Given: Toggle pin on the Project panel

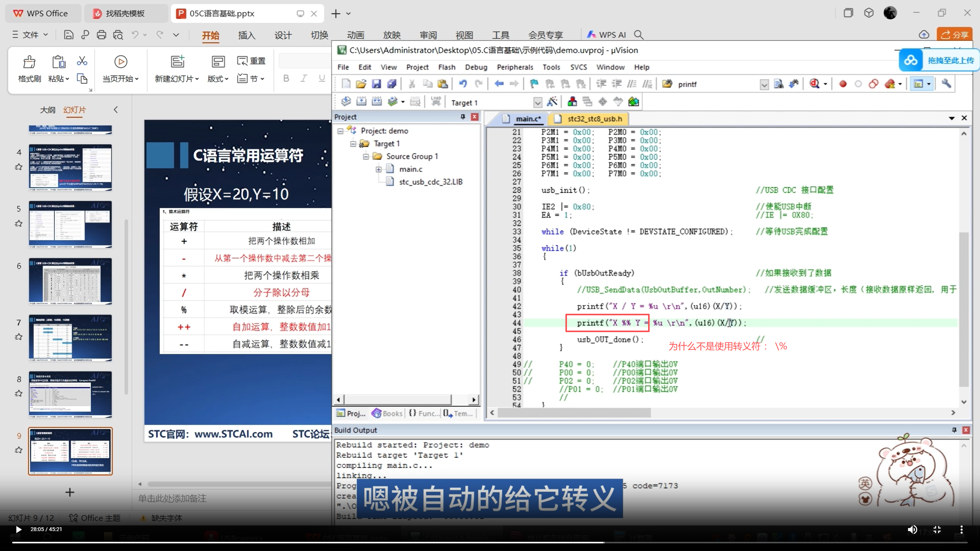Looking at the screenshot, I should (x=462, y=117).
